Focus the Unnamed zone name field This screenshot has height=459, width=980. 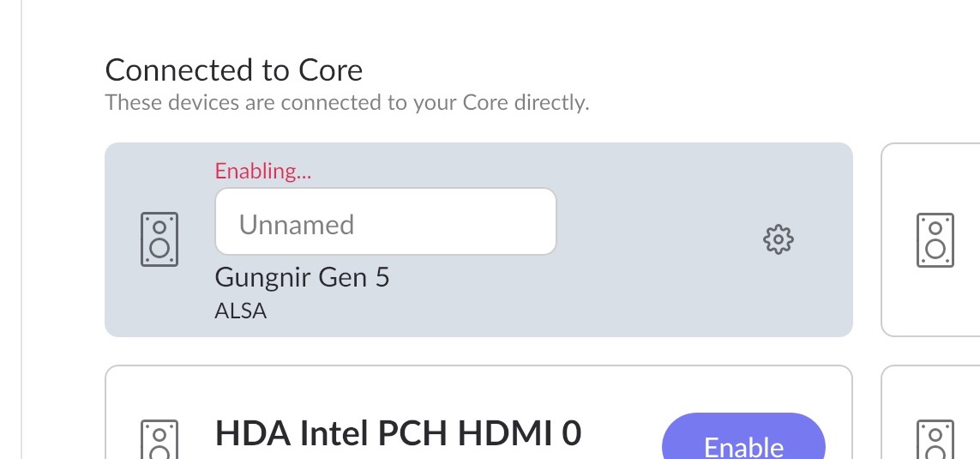coord(386,221)
